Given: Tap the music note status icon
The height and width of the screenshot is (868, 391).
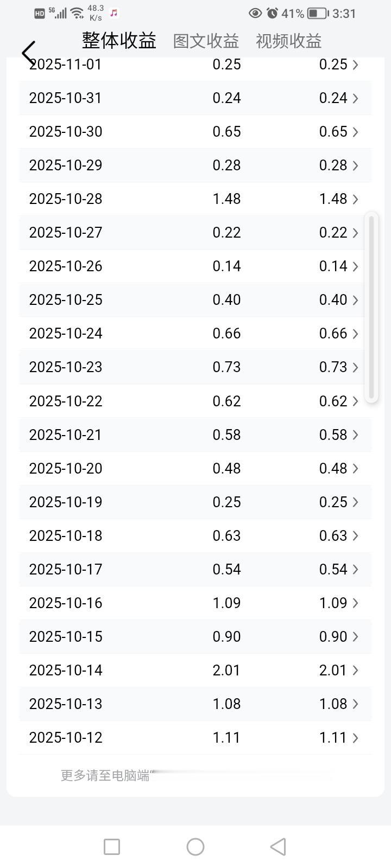Looking at the screenshot, I should click(x=114, y=13).
